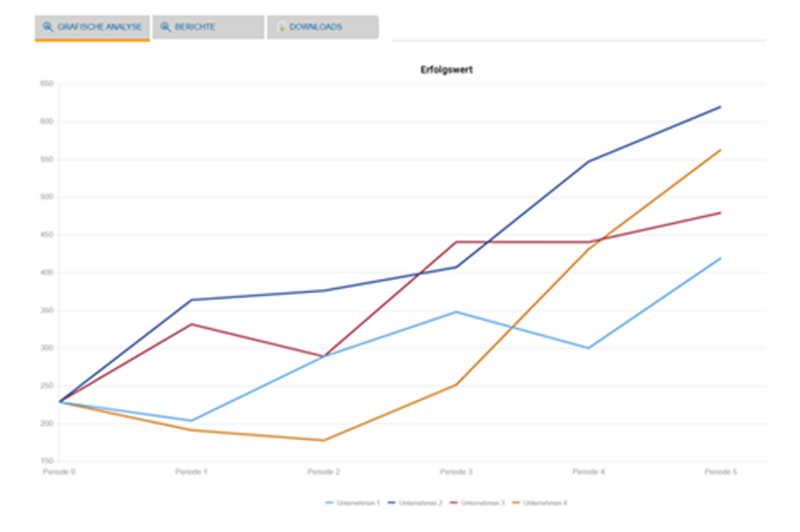Click the Periode 3 x-axis label
Image resolution: width=800 pixels, height=532 pixels.
(456, 472)
